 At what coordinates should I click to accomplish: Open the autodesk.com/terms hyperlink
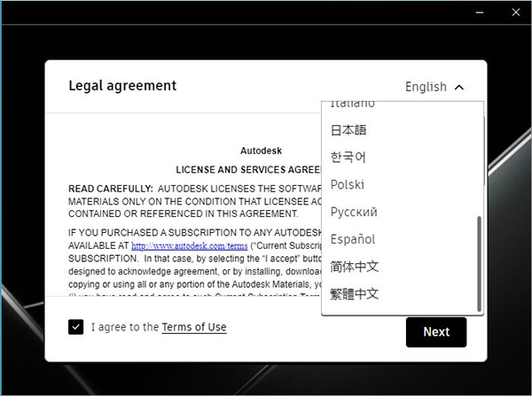tap(190, 245)
